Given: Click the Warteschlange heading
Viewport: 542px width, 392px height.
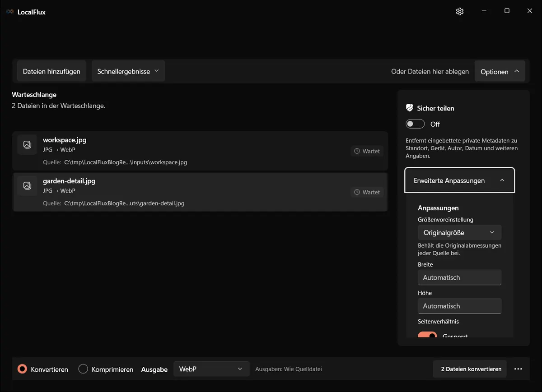Looking at the screenshot, I should [34, 95].
